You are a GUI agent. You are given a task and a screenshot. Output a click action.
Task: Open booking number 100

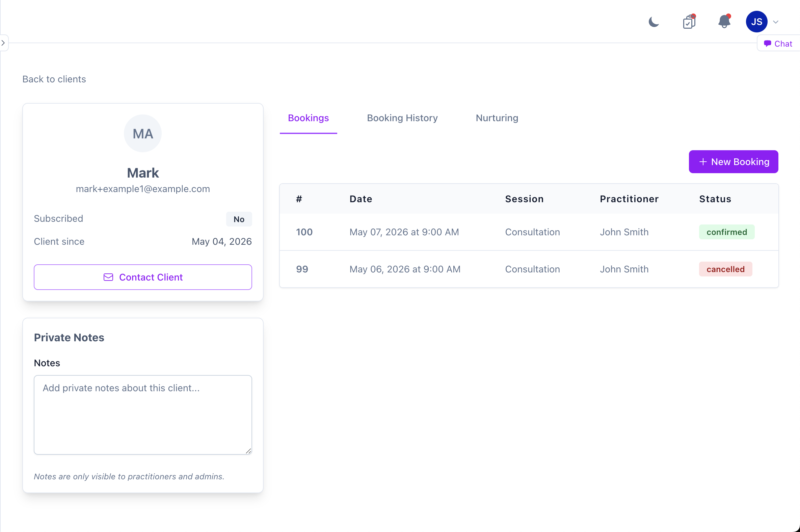click(x=304, y=232)
